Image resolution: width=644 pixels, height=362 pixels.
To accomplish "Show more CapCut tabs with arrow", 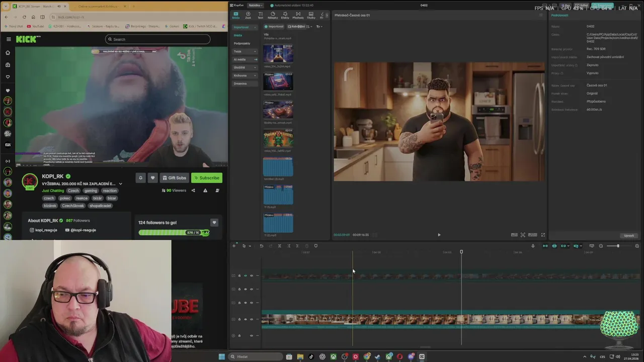I will coord(328,15).
